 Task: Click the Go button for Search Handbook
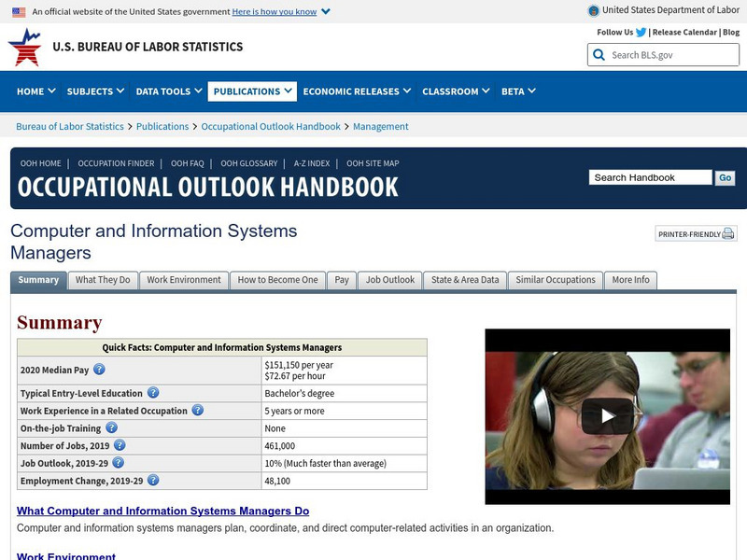pos(725,176)
